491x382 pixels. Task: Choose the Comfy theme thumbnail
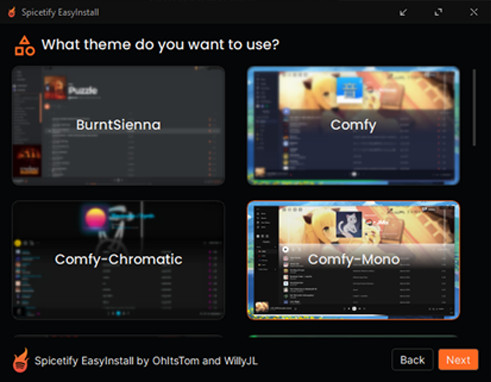point(353,125)
